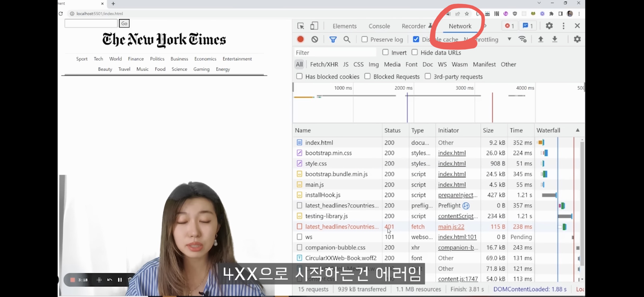This screenshot has width=644, height=297.
Task: Focus the network Filter text box
Action: pos(335,53)
